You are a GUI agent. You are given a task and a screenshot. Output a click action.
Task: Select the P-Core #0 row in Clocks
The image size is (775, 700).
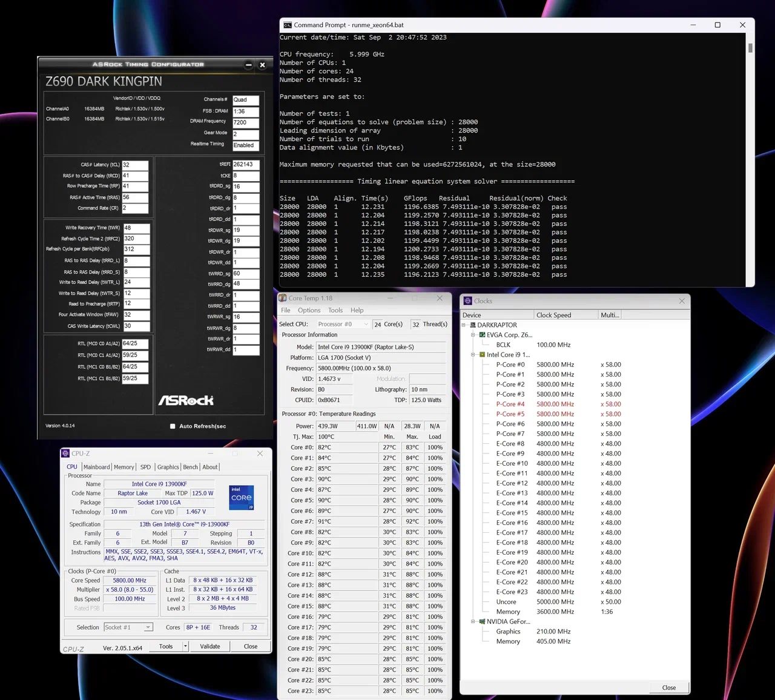point(558,365)
